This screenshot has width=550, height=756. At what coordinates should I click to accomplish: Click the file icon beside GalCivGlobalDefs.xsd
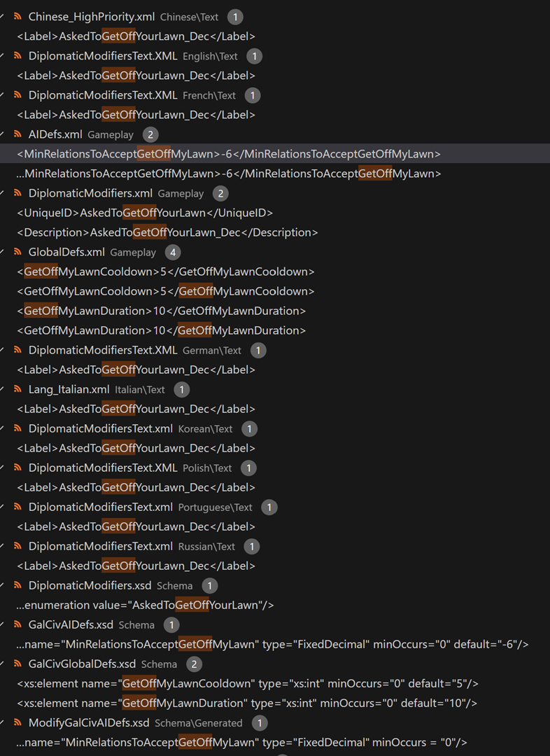[17, 664]
